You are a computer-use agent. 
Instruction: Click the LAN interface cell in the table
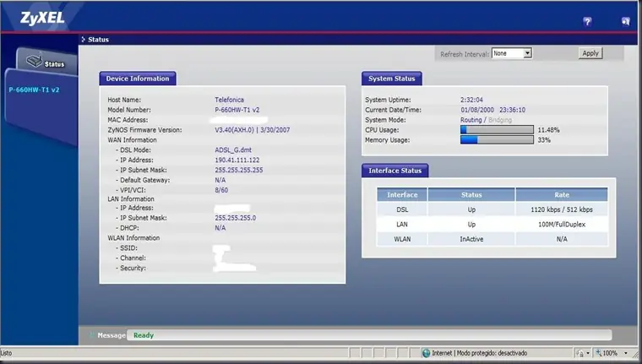pos(402,225)
